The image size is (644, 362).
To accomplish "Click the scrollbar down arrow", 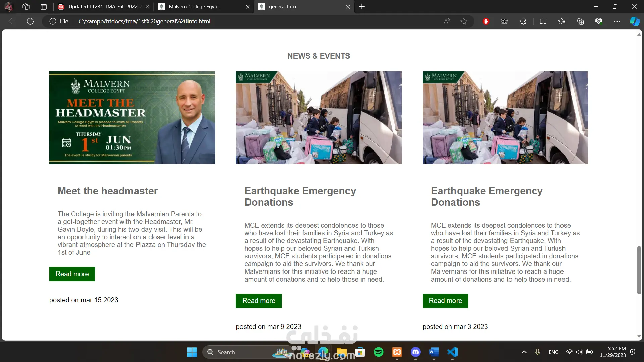I will coord(639,336).
